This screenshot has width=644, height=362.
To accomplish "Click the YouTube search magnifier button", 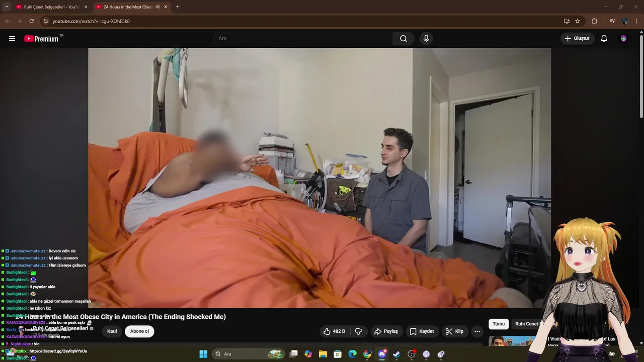I will pyautogui.click(x=404, y=39).
